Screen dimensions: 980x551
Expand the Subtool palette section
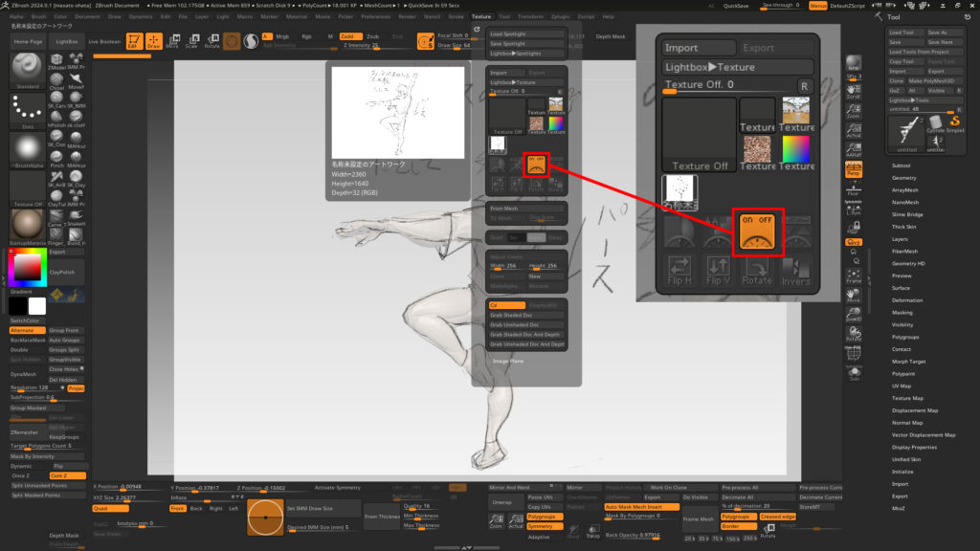coord(902,165)
